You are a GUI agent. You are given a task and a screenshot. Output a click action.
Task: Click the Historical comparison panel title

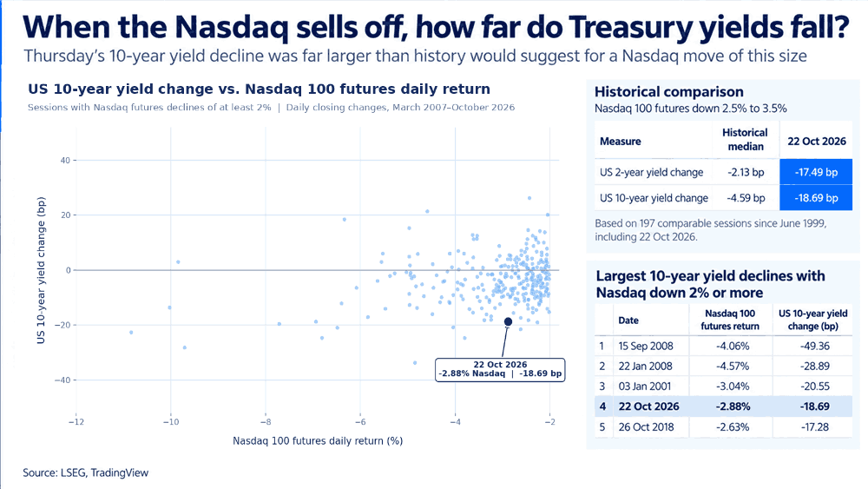[x=668, y=92]
